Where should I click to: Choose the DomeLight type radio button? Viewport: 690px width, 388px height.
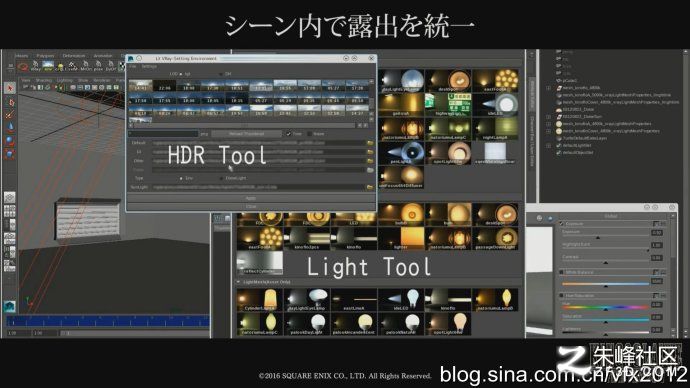[221, 178]
